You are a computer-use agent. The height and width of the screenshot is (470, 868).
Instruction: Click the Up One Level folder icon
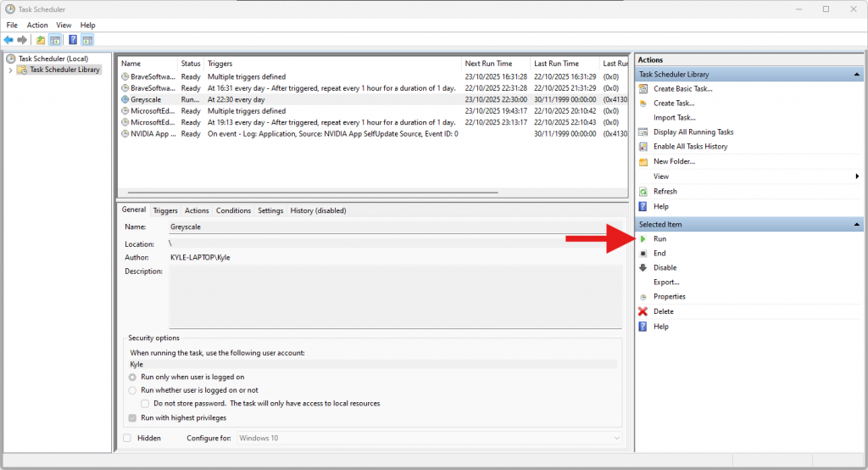tap(41, 40)
